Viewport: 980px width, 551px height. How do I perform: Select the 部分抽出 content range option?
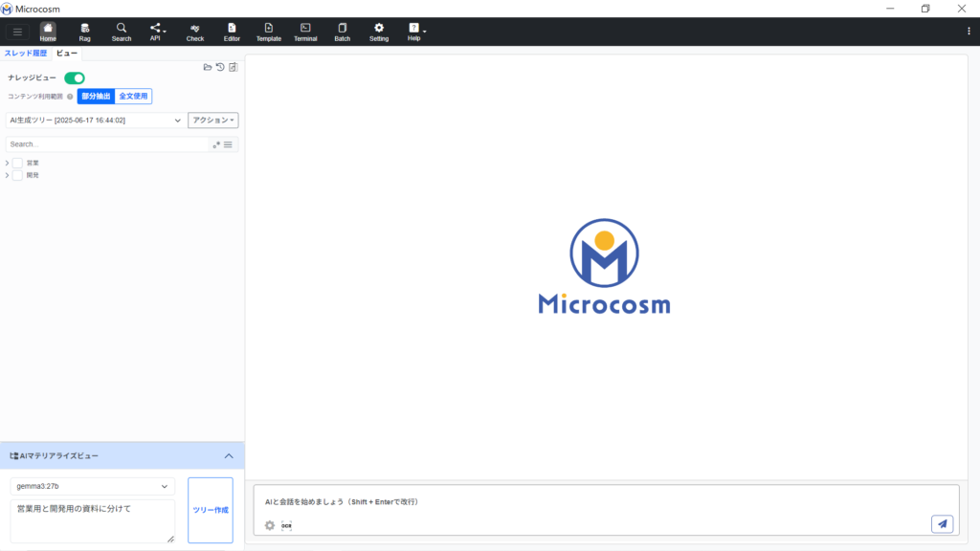click(x=97, y=97)
